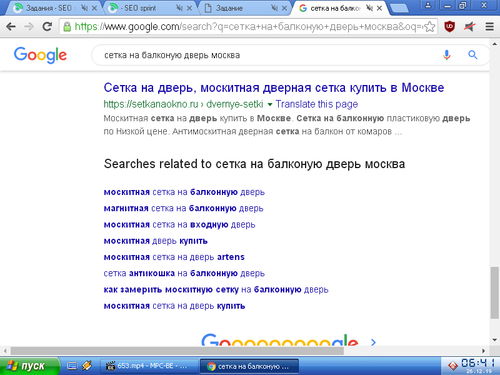Open the Chrome user profile button
The height and width of the screenshot is (375, 500).
[428, 5]
